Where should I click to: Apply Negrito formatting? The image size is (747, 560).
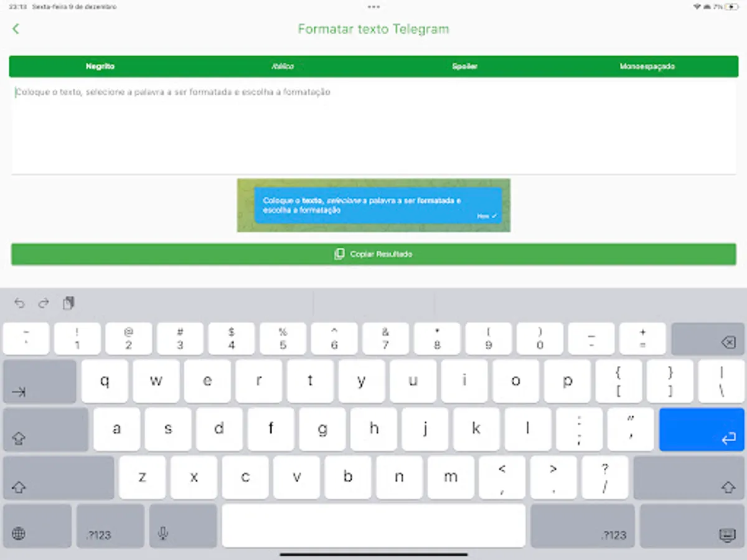point(100,67)
